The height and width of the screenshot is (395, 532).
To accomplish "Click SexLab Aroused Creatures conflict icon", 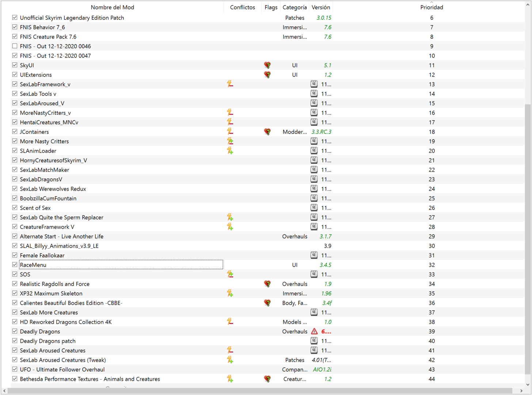I will point(230,350).
